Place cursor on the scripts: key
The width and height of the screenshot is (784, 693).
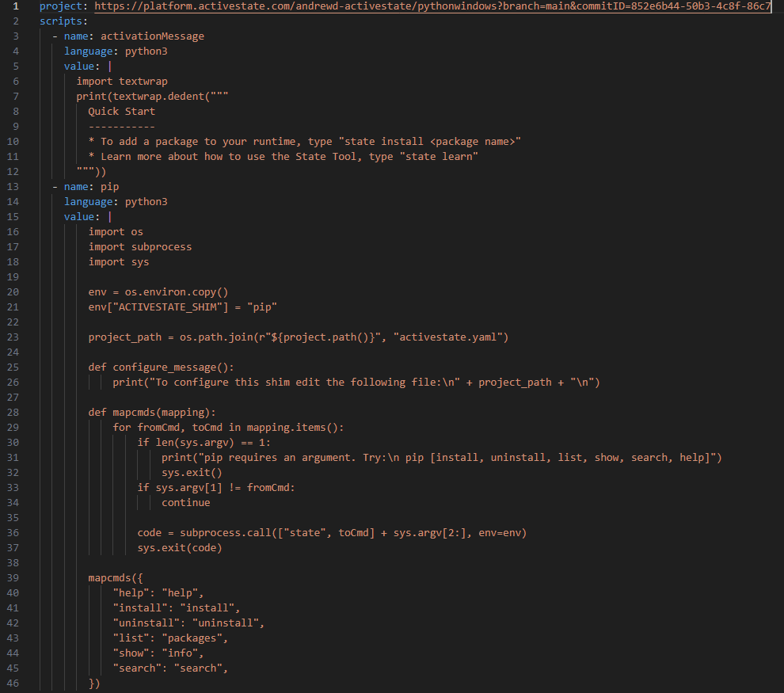62,21
